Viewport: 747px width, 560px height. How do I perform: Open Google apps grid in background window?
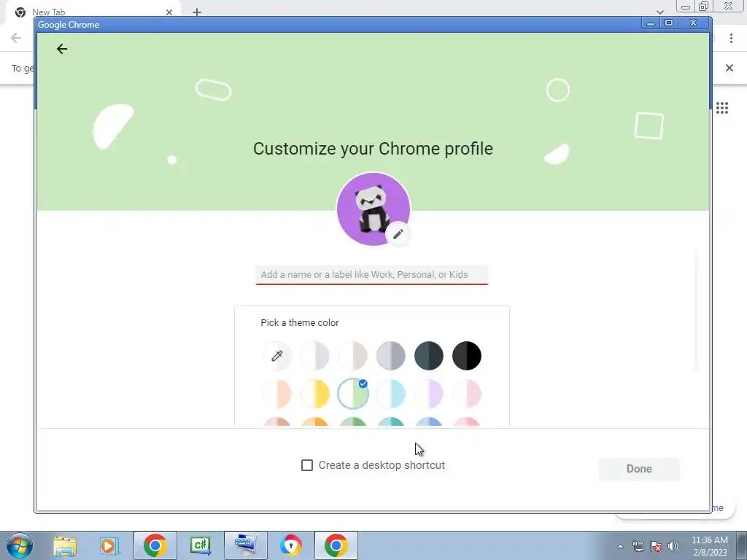coord(722,108)
